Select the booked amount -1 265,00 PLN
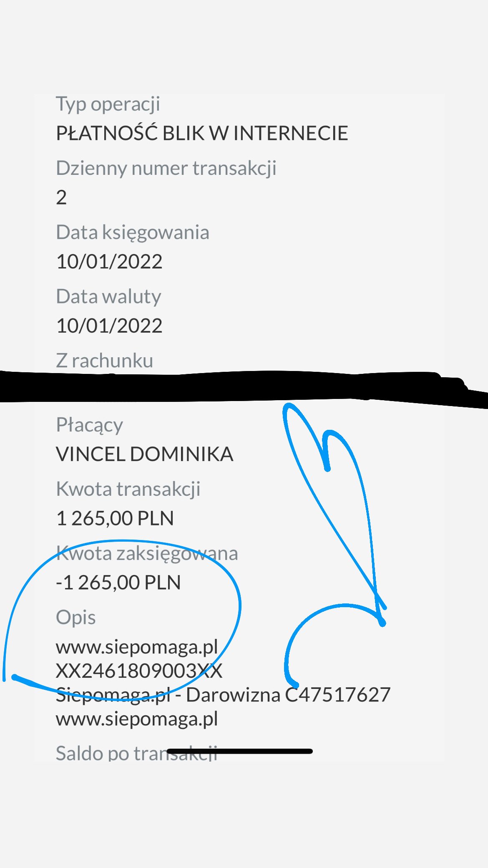The height and width of the screenshot is (868, 488). [x=118, y=583]
